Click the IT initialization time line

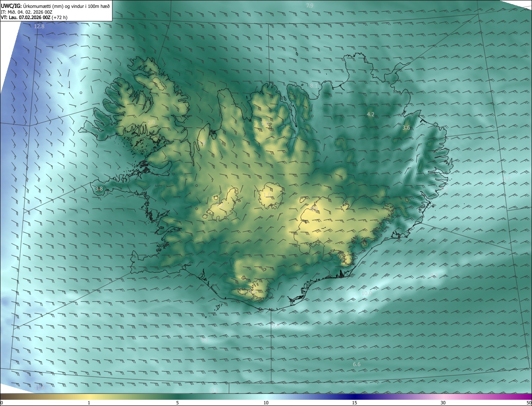point(26,12)
